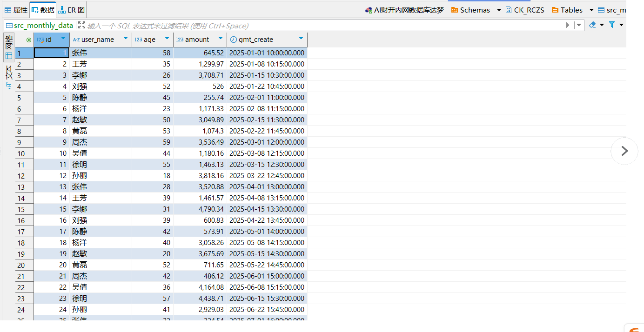
Task: Open the filter history dropdown
Action: (579, 25)
